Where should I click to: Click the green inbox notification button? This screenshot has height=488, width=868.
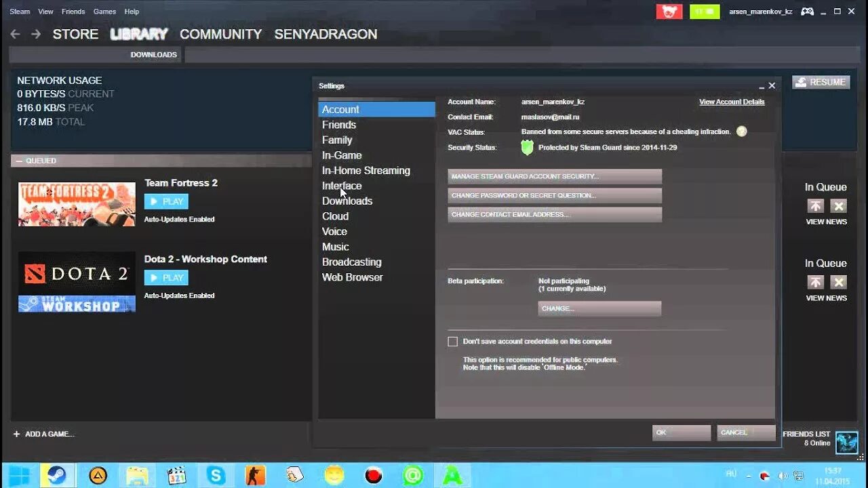[705, 12]
